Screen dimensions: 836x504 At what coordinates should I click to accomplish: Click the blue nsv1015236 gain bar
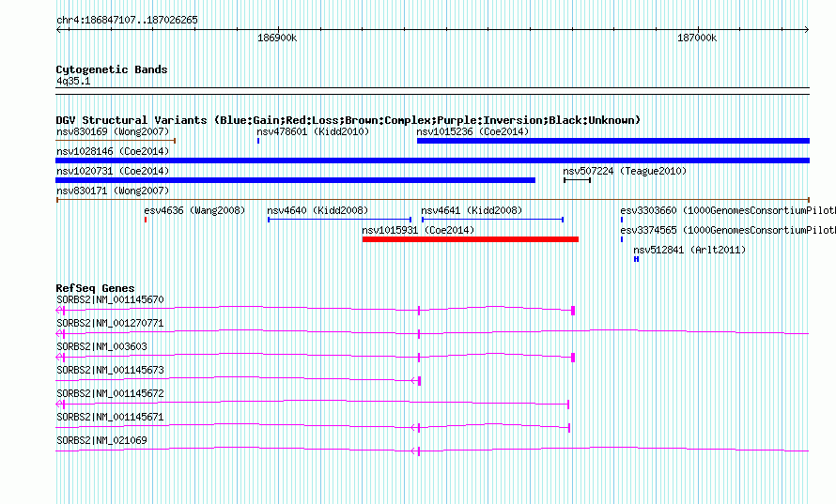[613, 141]
